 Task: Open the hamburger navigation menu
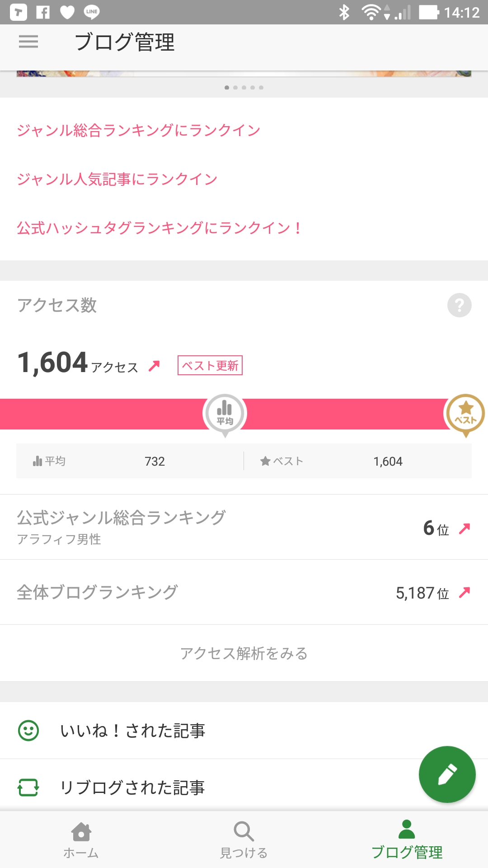point(28,42)
